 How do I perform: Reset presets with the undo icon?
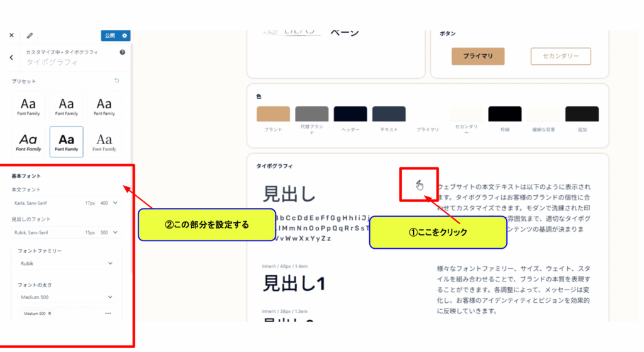tap(116, 81)
